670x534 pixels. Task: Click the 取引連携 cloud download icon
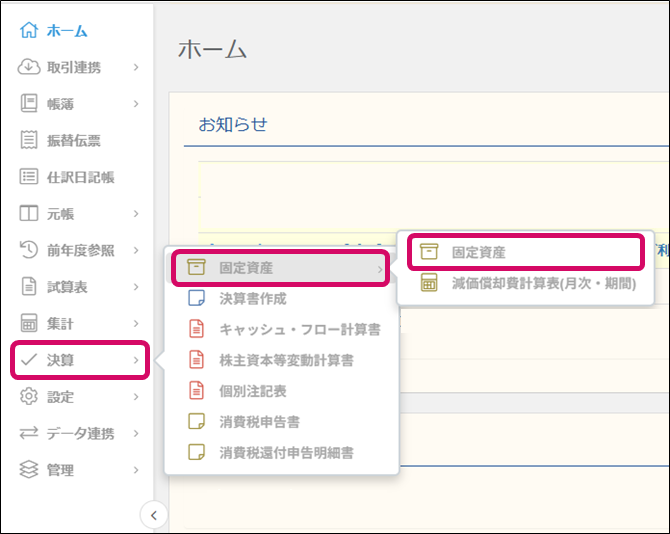29,67
